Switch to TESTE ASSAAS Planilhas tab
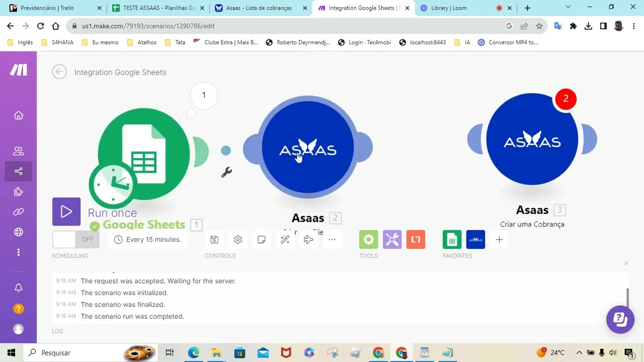 [158, 8]
